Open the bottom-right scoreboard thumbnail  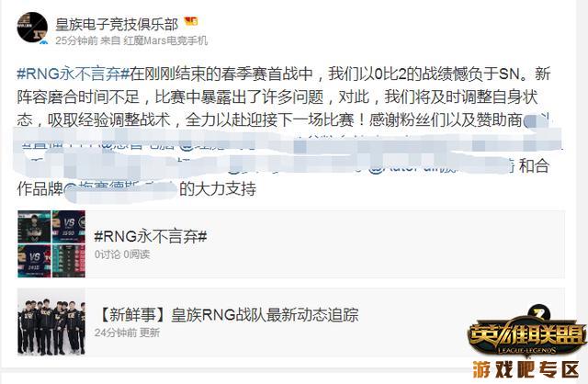(x=69, y=261)
